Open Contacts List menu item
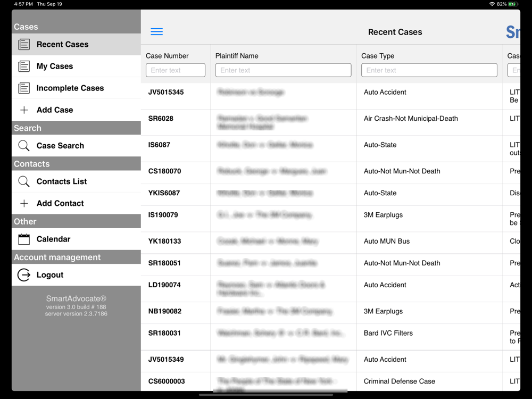532x399 pixels. tap(76, 181)
